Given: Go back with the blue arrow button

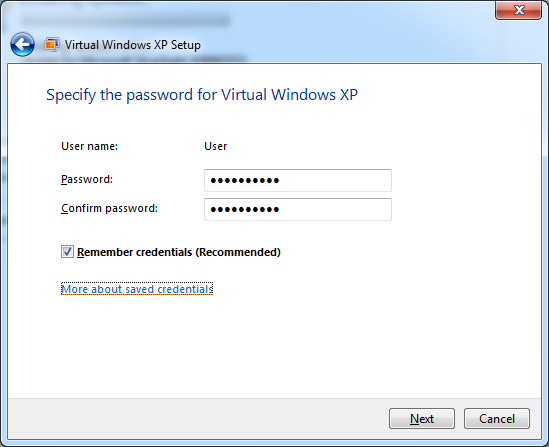Looking at the screenshot, I should (22, 44).
